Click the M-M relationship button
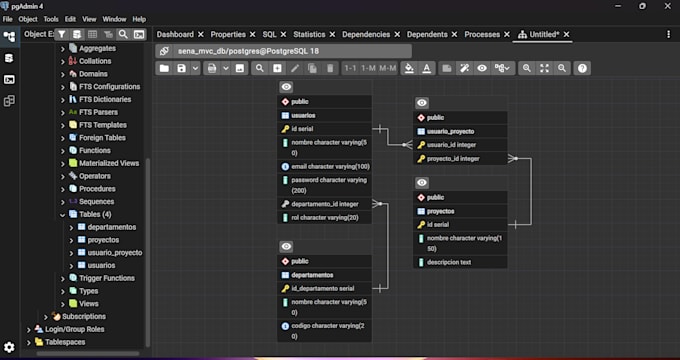The height and width of the screenshot is (360, 680). point(388,68)
